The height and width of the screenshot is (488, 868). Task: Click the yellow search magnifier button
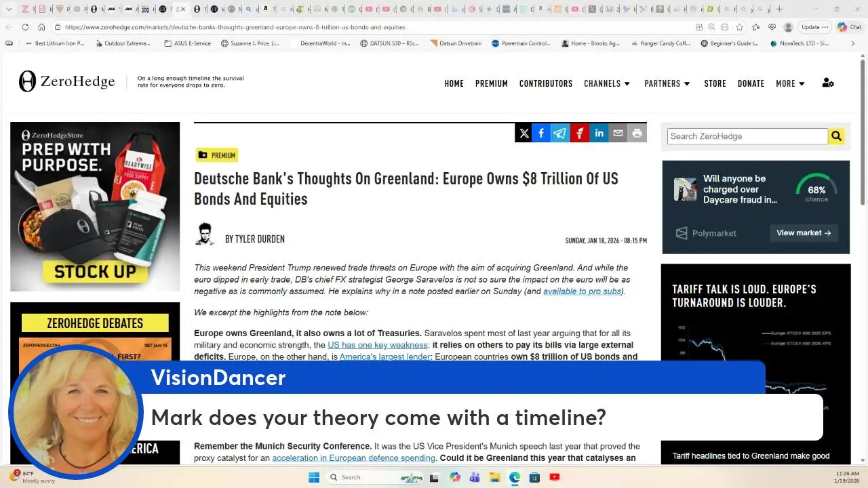837,136
